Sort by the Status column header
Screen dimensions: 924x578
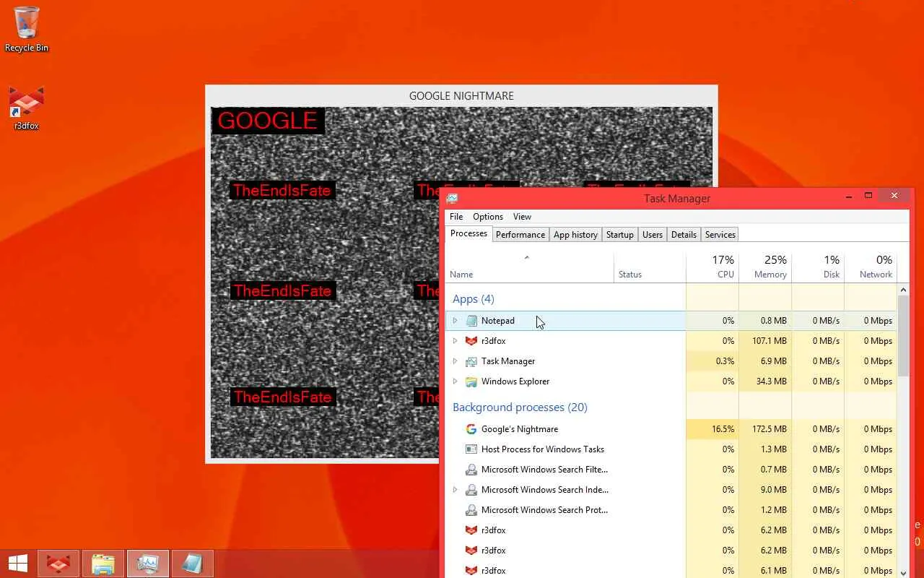click(650, 266)
